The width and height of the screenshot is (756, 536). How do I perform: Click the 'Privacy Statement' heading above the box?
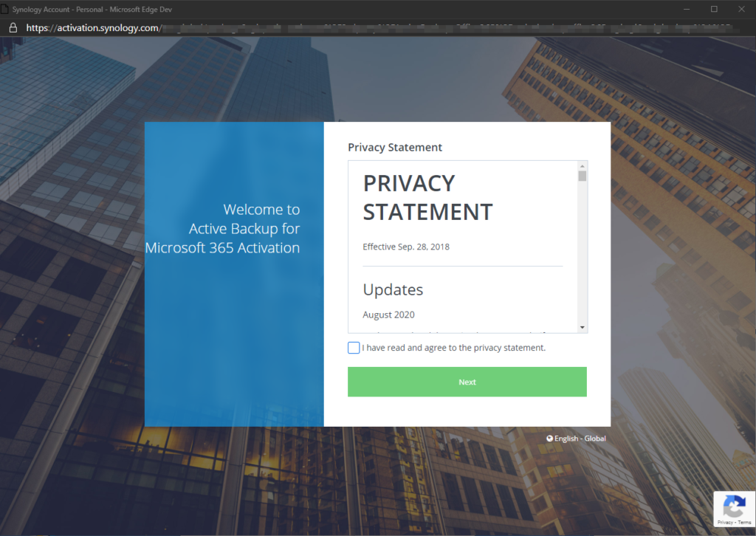pyautogui.click(x=395, y=148)
